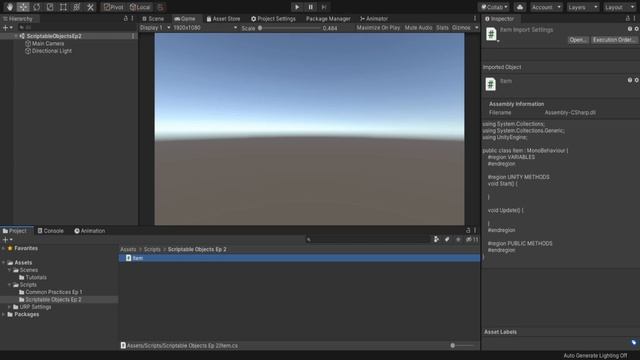Collapse the Scripts folder in Project tree
640x360 pixels.
click(x=9, y=285)
